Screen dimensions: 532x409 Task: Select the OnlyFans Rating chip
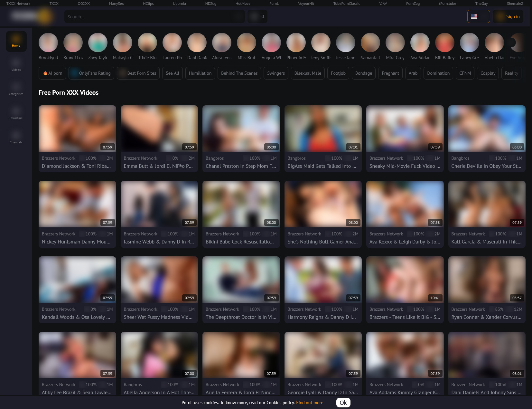(91, 73)
